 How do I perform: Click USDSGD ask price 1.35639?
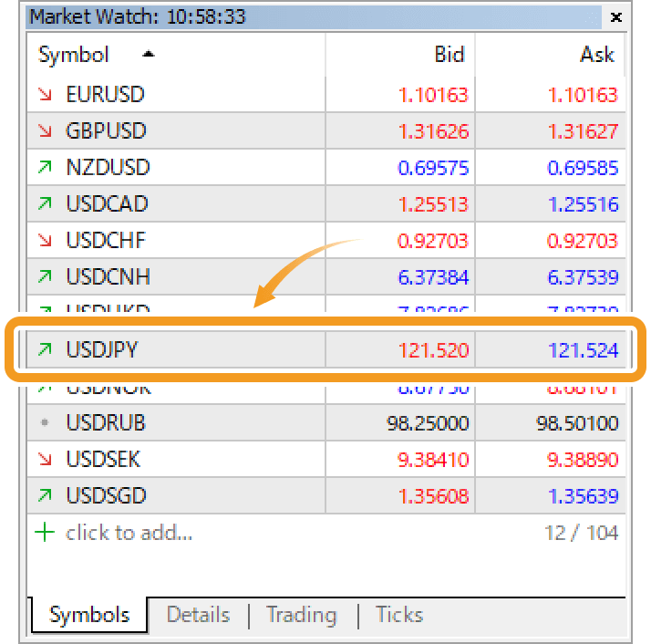(x=583, y=496)
